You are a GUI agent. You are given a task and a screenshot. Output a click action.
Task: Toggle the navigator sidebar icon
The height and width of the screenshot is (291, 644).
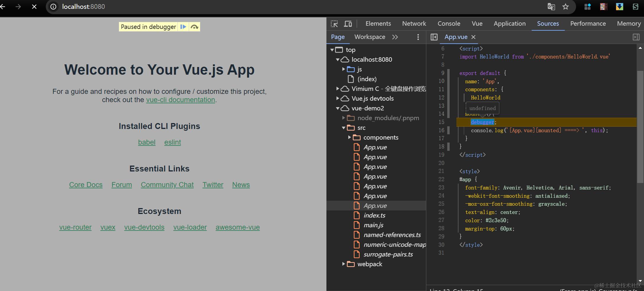434,37
